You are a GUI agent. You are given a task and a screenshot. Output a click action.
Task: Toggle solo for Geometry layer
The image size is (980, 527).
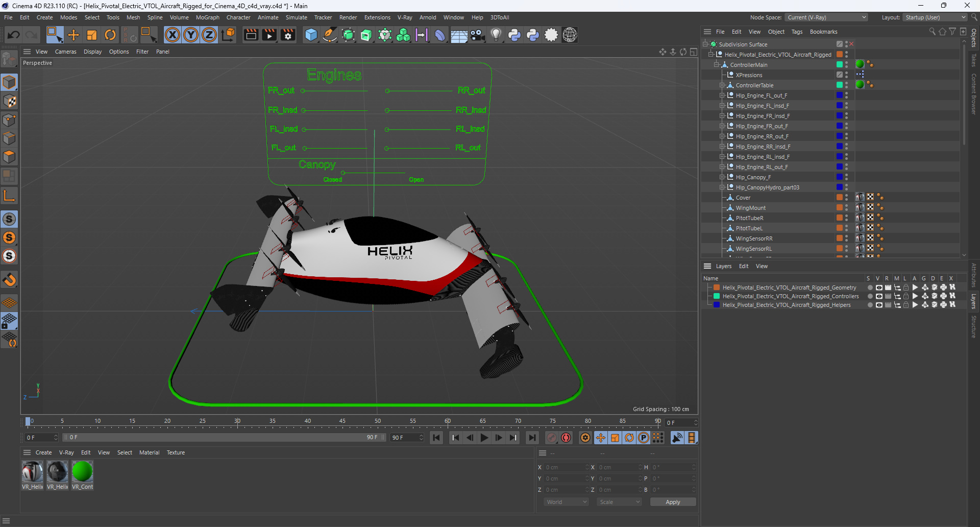870,288
